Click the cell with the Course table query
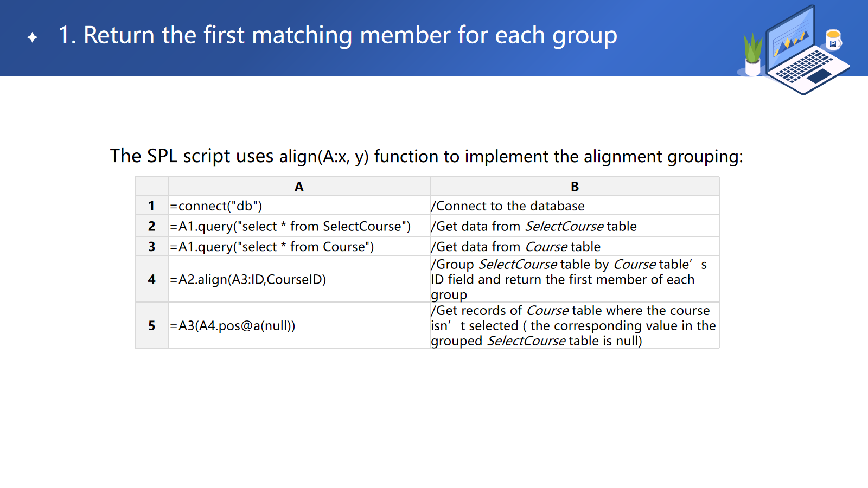The width and height of the screenshot is (868, 488). pos(299,247)
